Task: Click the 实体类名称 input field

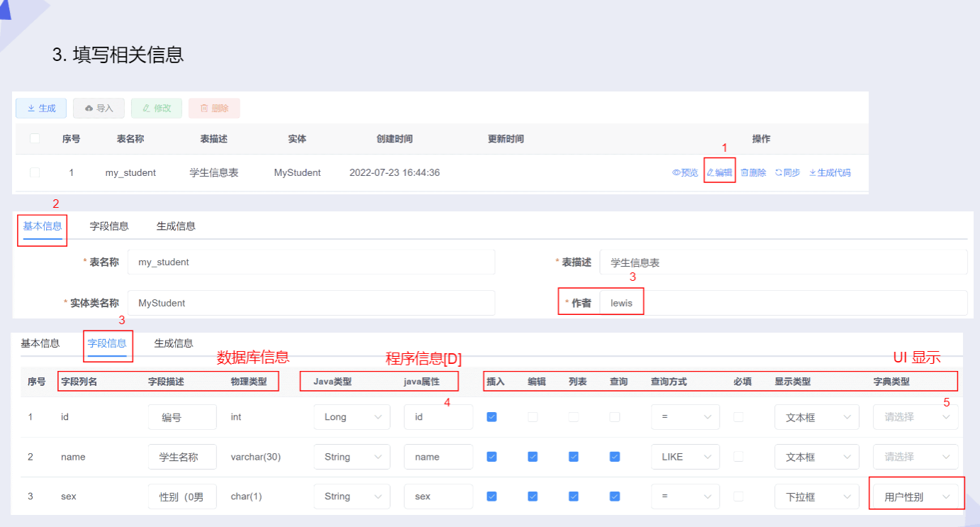Action: (311, 303)
